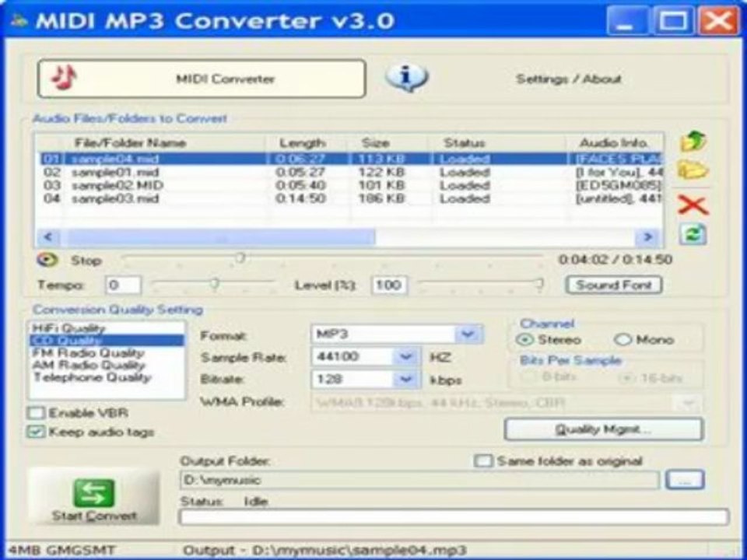The height and width of the screenshot is (560, 747).
Task: Click the conversion progress bar
Action: [454, 516]
